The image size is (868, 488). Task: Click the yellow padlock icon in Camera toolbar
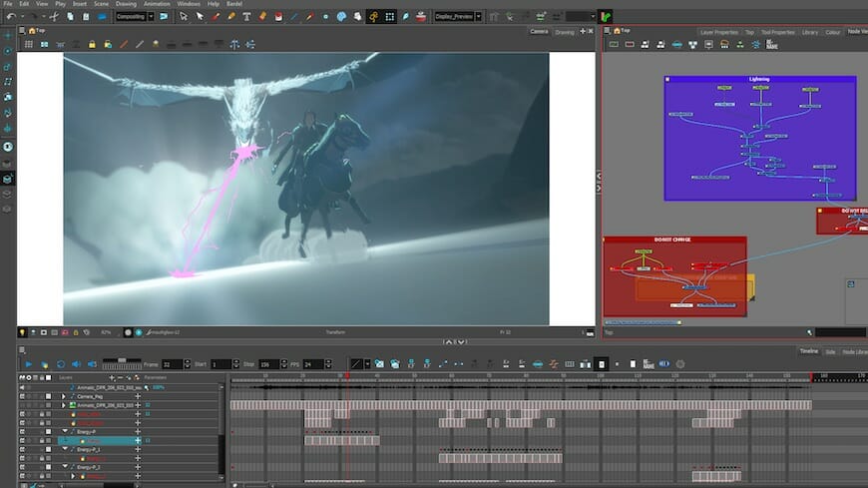tap(92, 44)
